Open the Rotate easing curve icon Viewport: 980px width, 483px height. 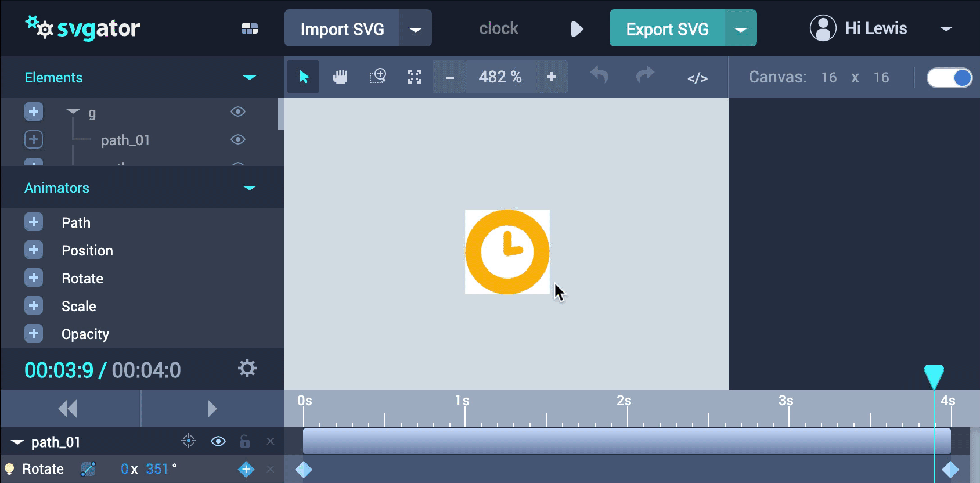coord(88,469)
